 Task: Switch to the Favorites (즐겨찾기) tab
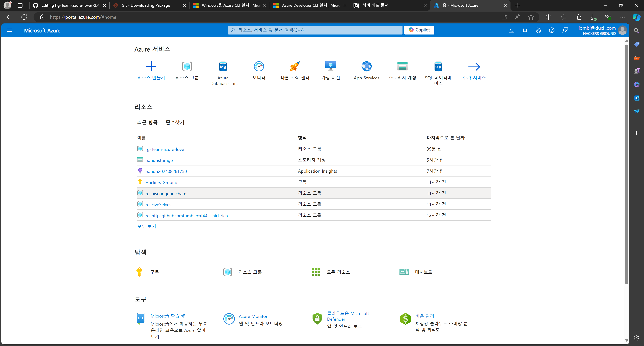tap(175, 122)
